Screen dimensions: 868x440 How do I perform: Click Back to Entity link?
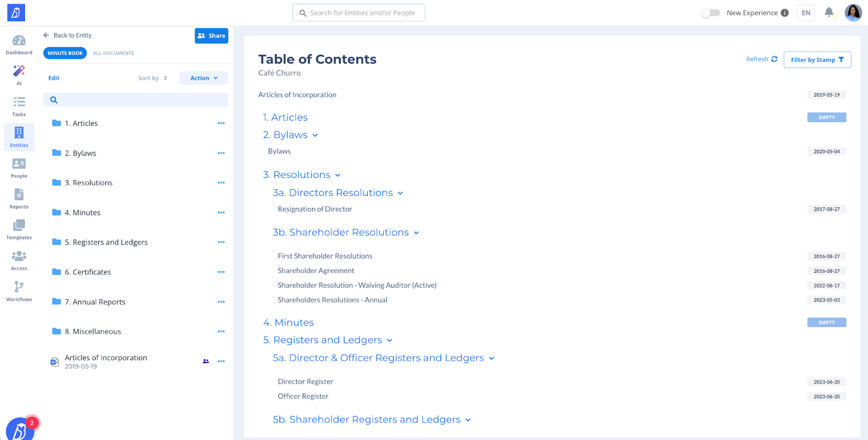click(67, 35)
